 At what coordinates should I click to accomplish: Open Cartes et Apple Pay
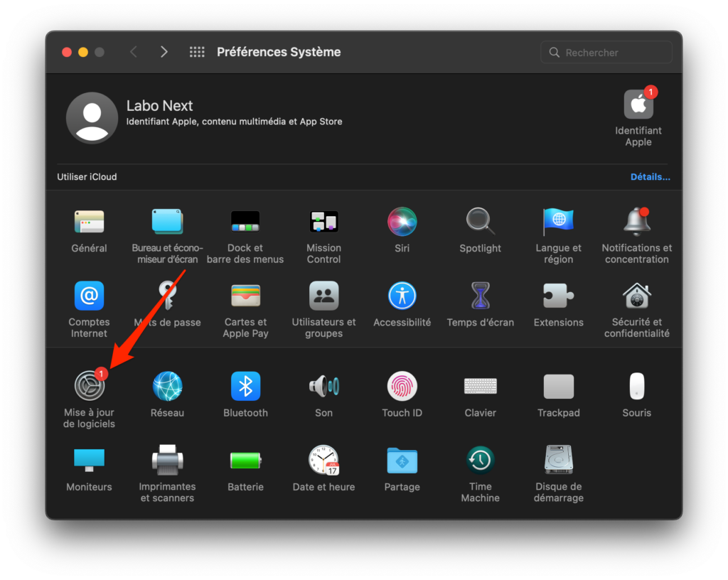pos(245,296)
